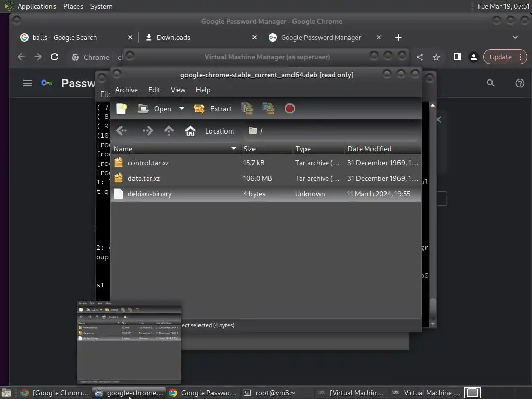This screenshot has height=399, width=532.
Task: Click the Chrome forward navigation arrow
Action: point(38,57)
